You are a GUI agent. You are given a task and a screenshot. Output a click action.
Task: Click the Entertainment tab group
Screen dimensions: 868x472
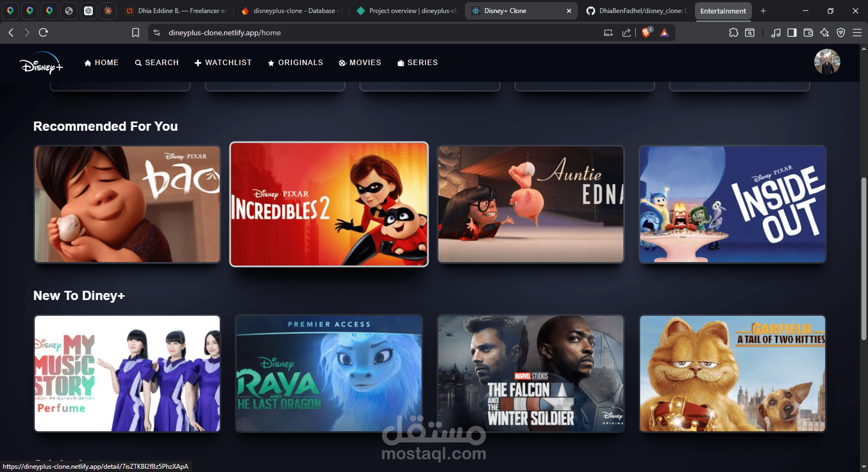pyautogui.click(x=723, y=11)
